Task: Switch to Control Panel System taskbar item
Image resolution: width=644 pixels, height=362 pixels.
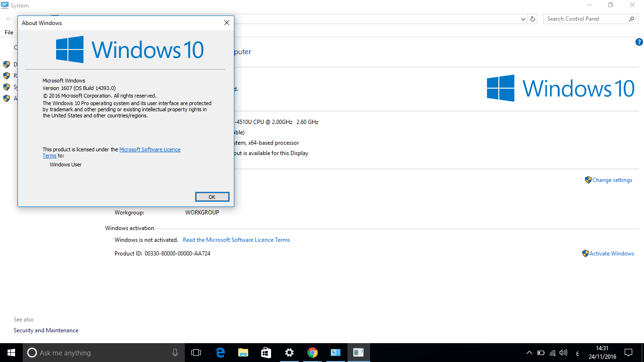Action: click(335, 353)
